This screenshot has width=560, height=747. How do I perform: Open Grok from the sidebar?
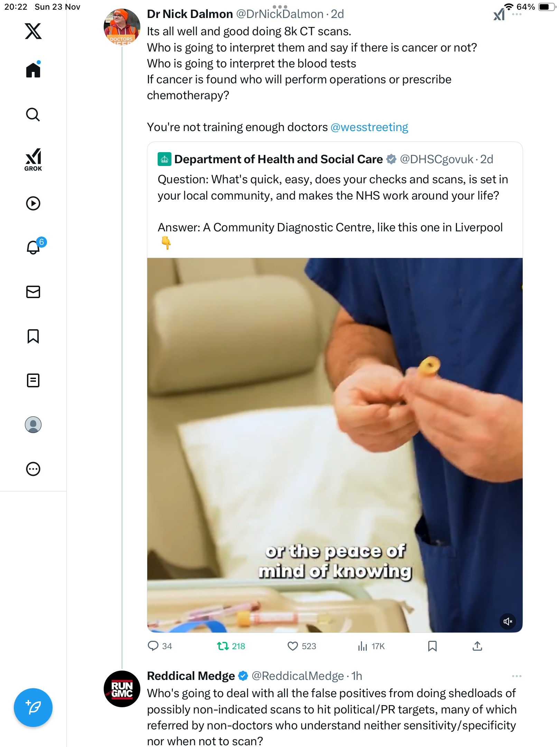point(33,159)
